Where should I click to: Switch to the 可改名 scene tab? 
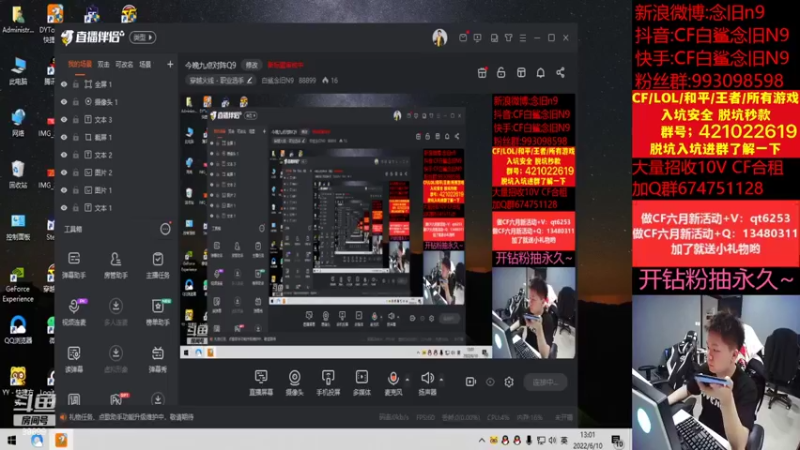point(124,64)
